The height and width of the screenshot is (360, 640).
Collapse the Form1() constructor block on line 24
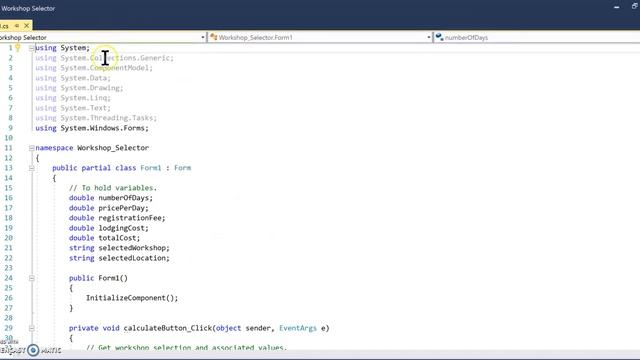tap(31, 278)
